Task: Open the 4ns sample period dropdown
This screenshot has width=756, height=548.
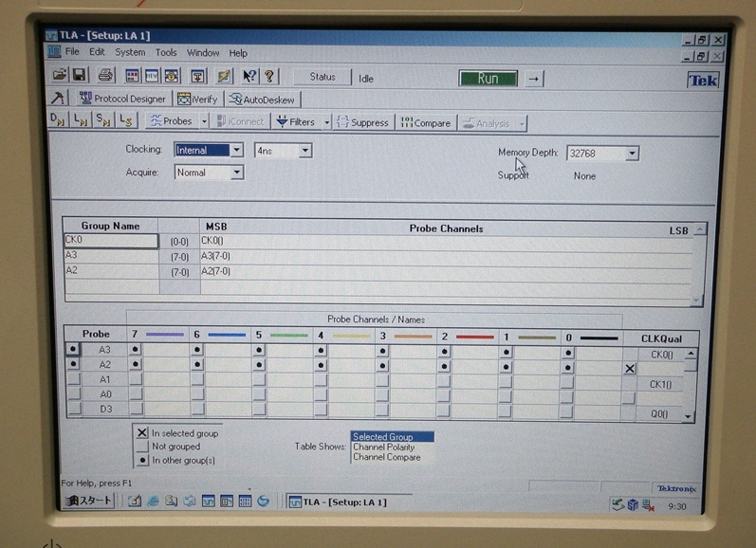Action: click(x=305, y=151)
